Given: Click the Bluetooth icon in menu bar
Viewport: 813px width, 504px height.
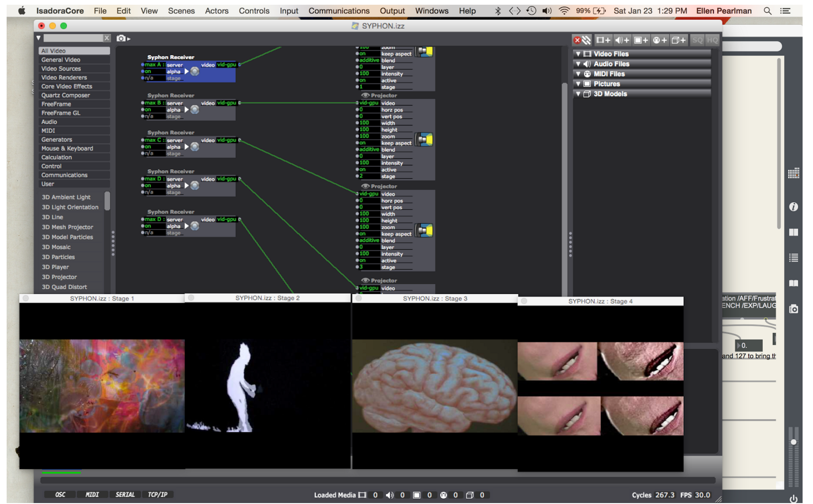Looking at the screenshot, I should (x=498, y=10).
